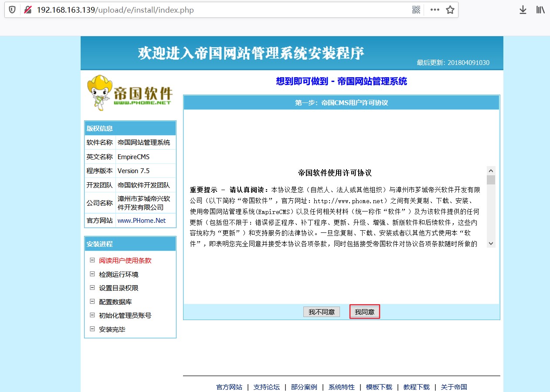Open the 部分案例 footer link

click(304, 387)
